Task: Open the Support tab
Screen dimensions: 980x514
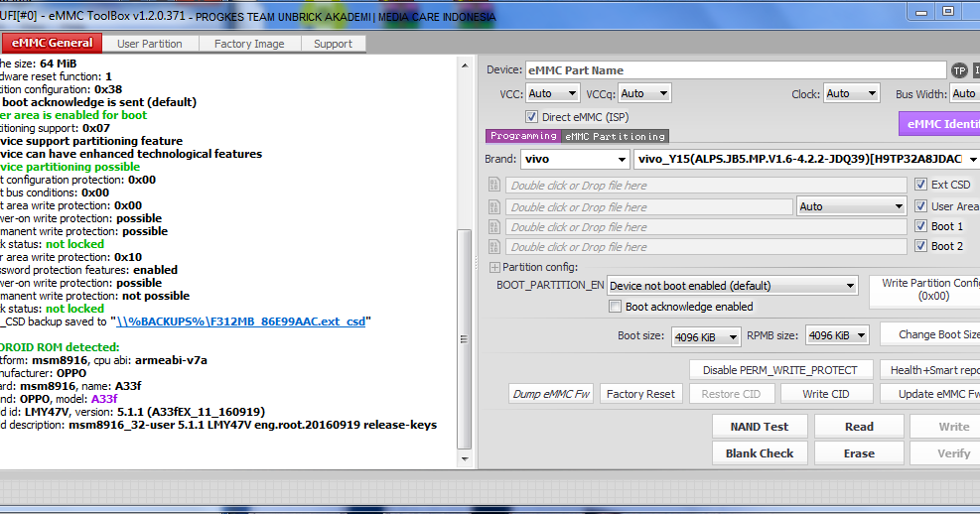Action: pos(334,44)
